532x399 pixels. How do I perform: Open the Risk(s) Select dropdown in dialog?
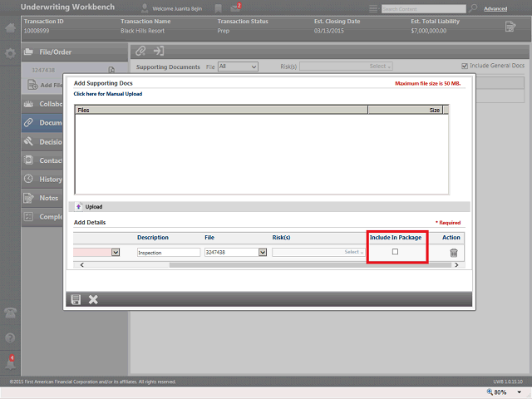(318, 252)
